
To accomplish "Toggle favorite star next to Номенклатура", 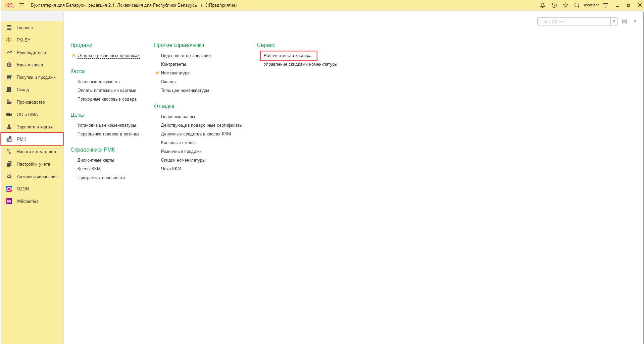I will coord(157,73).
